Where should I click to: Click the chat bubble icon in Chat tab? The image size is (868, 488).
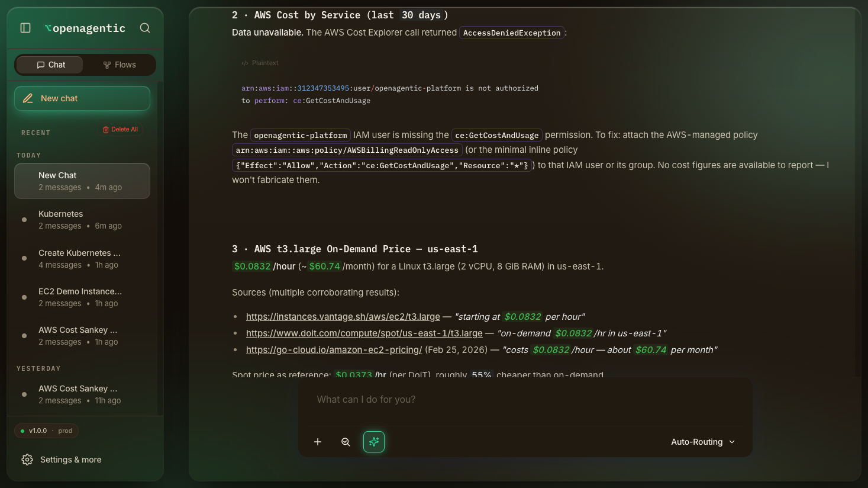click(41, 65)
